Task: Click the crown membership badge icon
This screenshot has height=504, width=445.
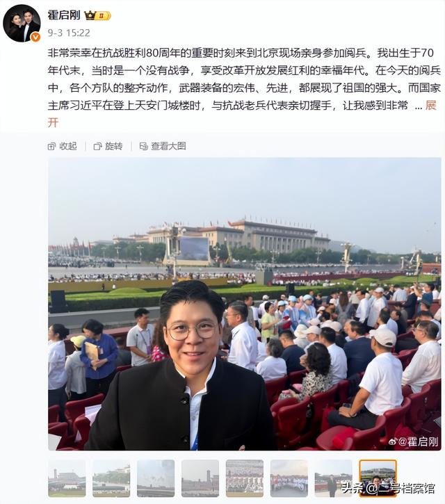Action: point(97,15)
